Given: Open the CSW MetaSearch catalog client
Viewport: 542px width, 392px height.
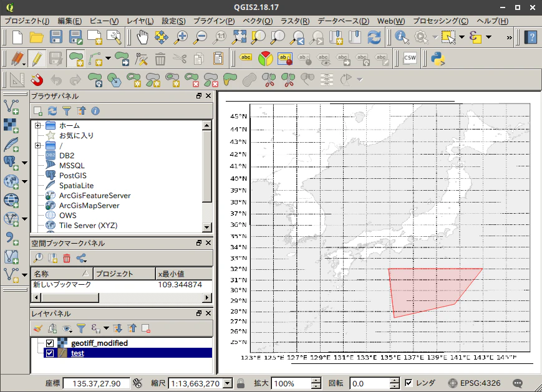Looking at the screenshot, I should (x=410, y=59).
